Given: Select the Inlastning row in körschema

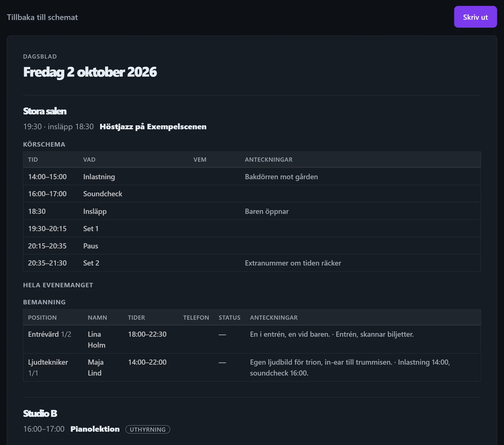Looking at the screenshot, I should click(x=252, y=177).
